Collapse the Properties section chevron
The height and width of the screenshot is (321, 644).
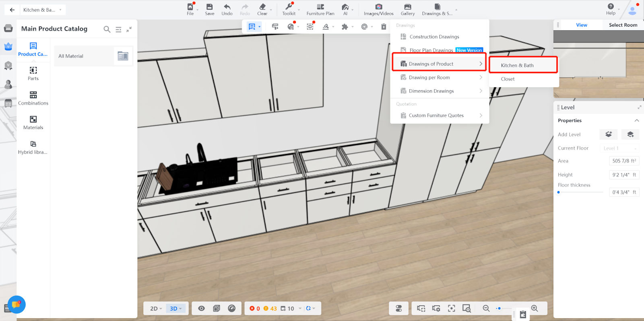point(636,121)
